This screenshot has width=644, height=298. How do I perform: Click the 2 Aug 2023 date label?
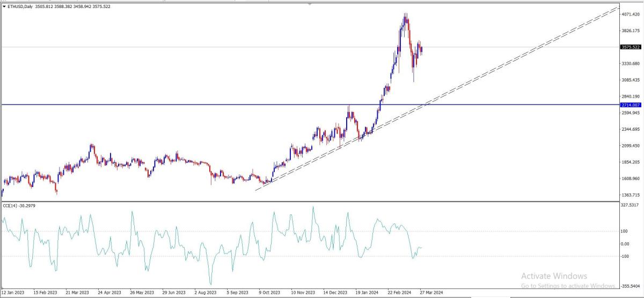pos(205,293)
